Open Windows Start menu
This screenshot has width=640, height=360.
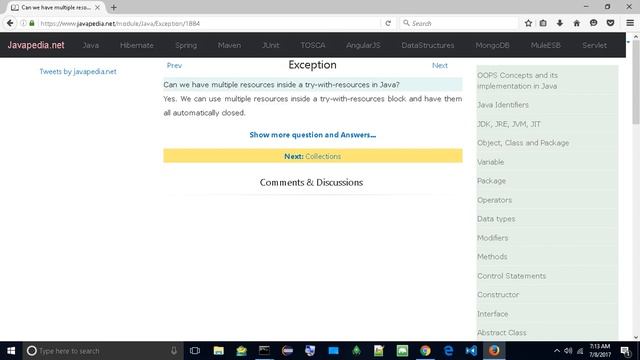[x=11, y=351]
